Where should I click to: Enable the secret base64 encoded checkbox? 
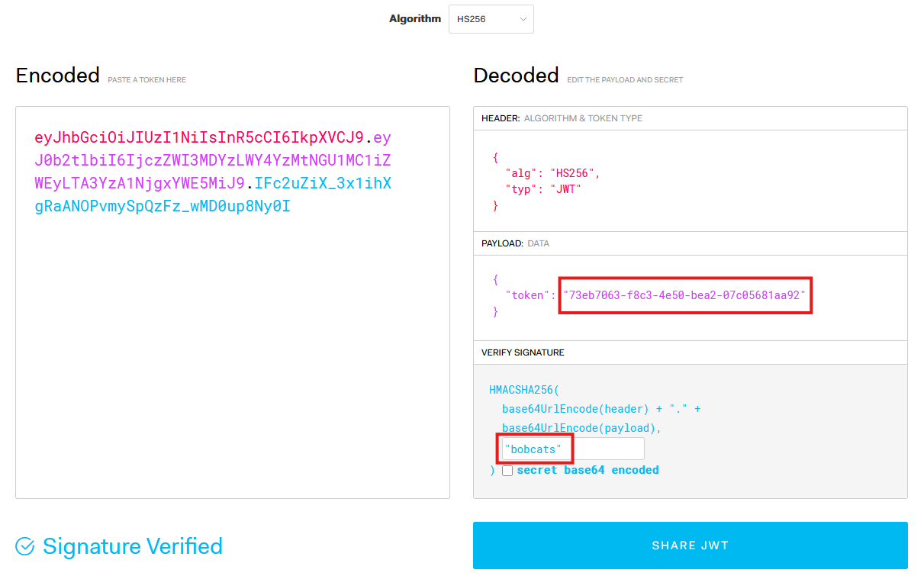[507, 471]
